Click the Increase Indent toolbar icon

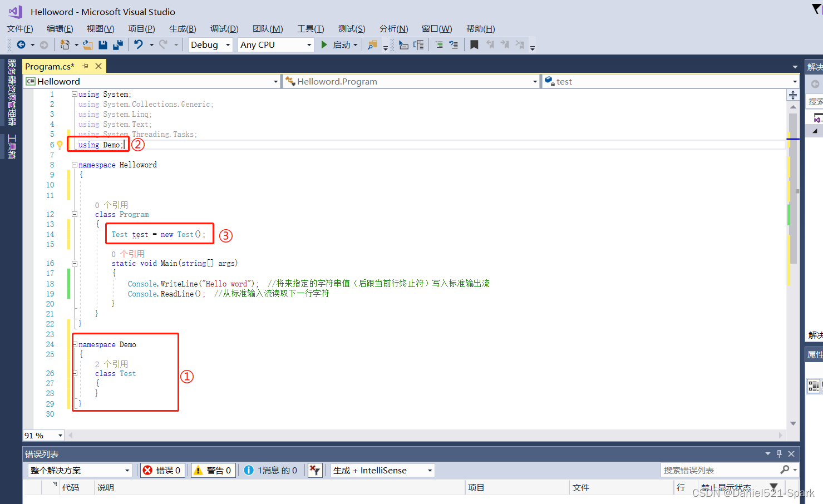pos(418,45)
